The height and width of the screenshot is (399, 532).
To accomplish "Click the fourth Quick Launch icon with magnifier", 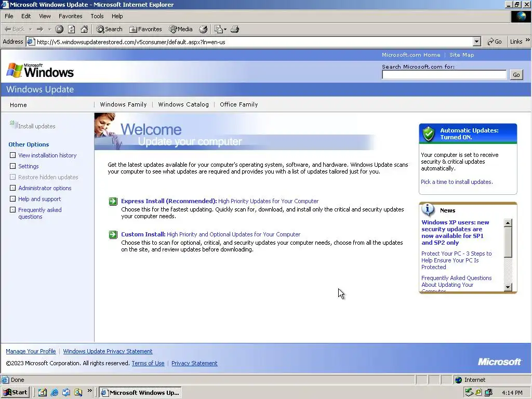I will 78,393.
